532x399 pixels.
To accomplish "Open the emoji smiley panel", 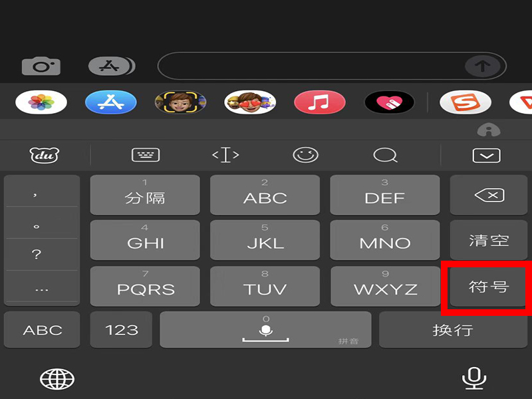I will coord(305,155).
